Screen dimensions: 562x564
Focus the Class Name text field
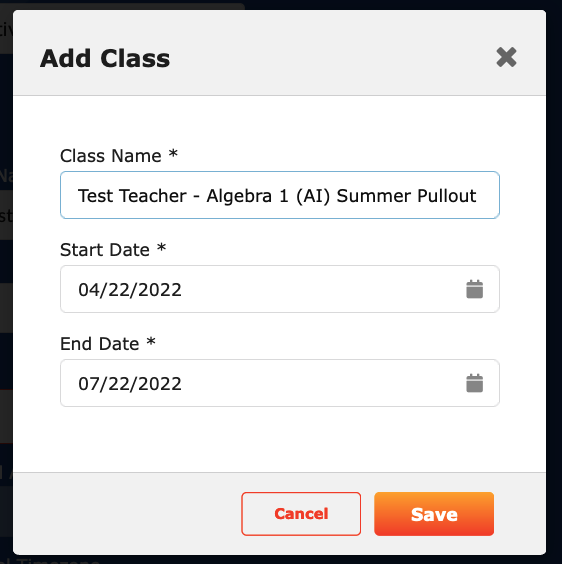click(x=280, y=195)
